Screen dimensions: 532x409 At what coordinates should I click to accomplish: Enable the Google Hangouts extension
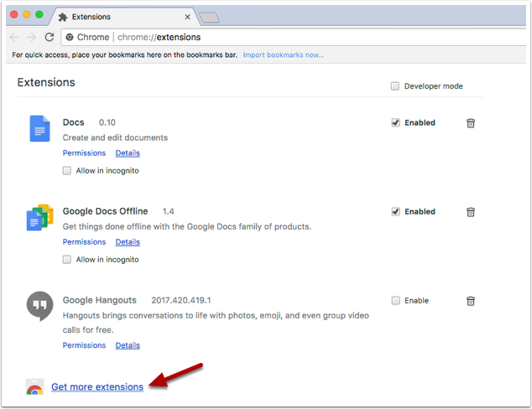tap(395, 301)
